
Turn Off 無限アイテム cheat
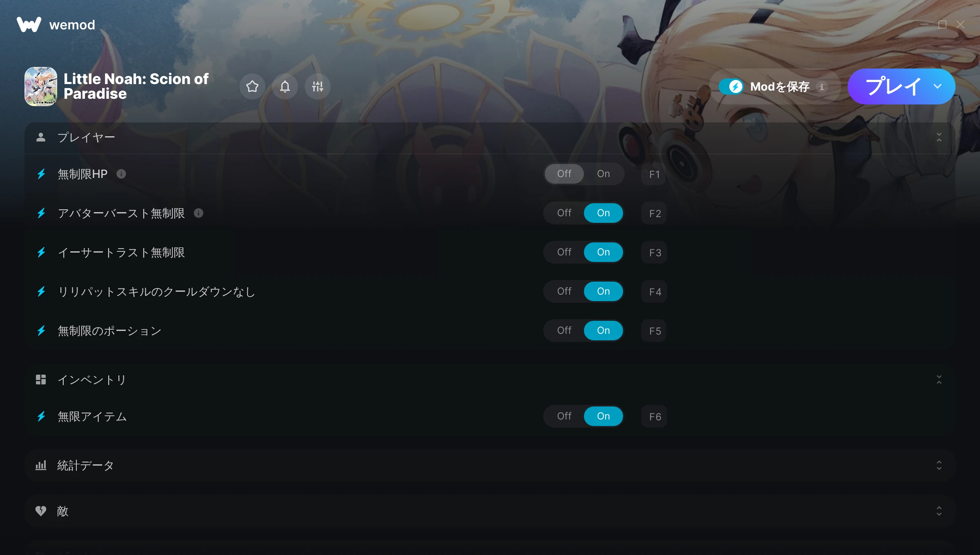coord(564,416)
